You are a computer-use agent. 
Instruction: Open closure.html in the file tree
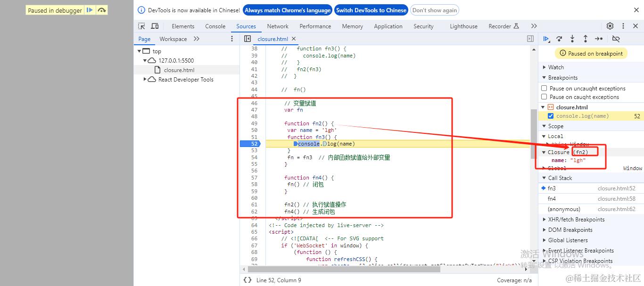click(x=179, y=70)
